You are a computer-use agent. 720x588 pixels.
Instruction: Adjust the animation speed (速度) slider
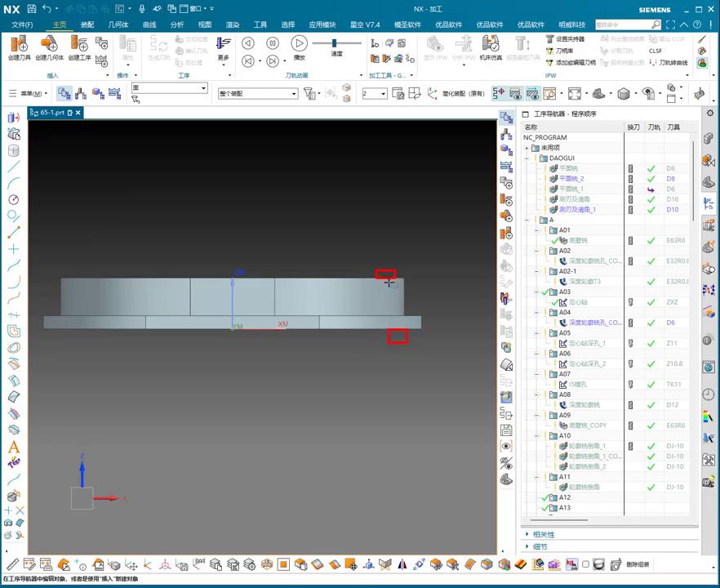pos(336,43)
